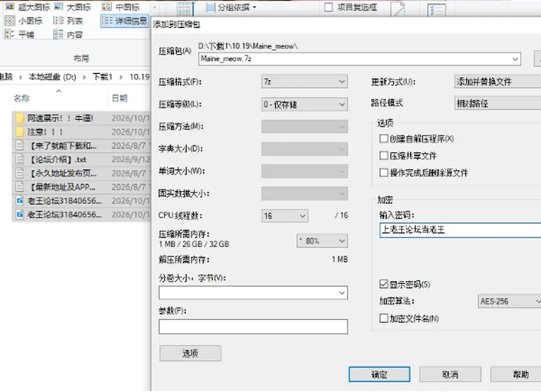Select 超大图标 view layout icon
This screenshot has width=541, height=392.
pyautogui.click(x=10, y=7)
